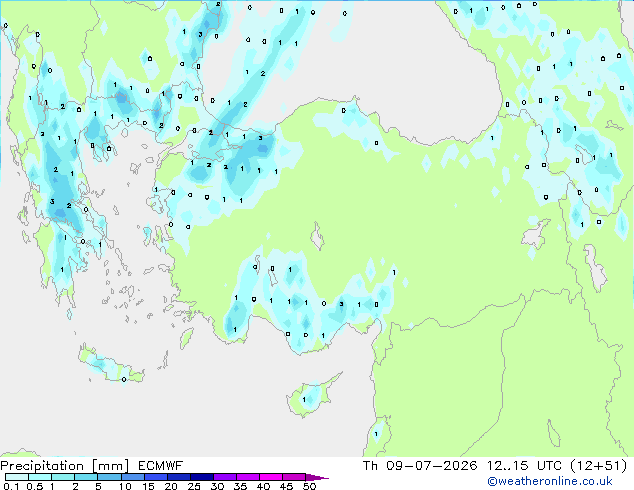The image size is (634, 490).
Task: Click legend label '30'
Action: coord(217,486)
